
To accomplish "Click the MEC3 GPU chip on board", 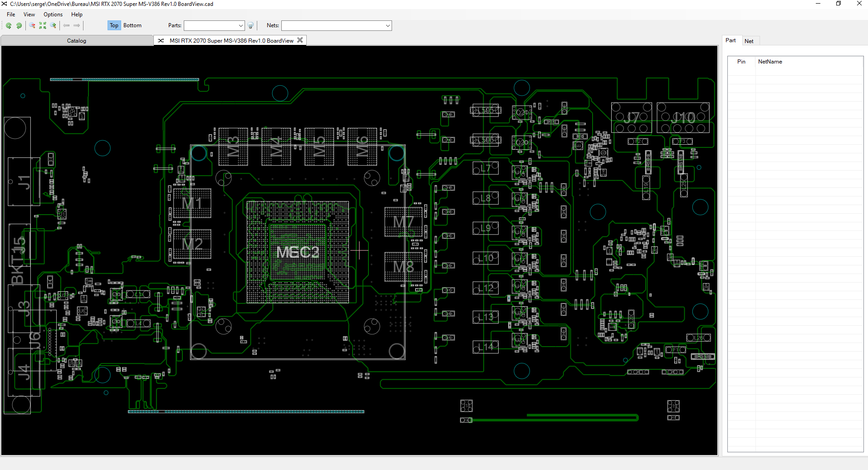I will click(x=298, y=252).
